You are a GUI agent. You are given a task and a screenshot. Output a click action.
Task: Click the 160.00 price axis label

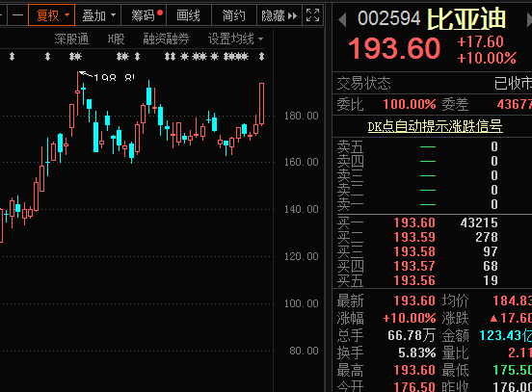click(302, 162)
